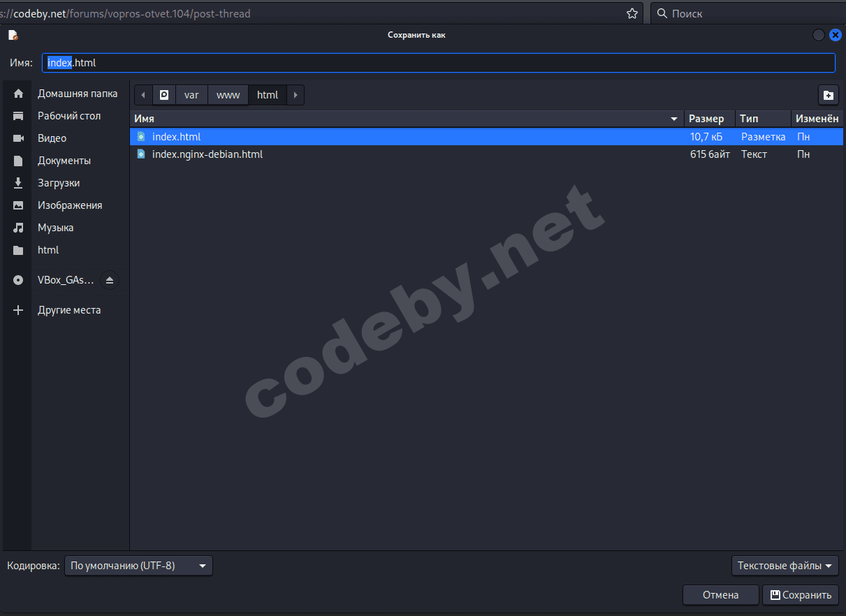846x616 pixels.
Task: Sort files by Изменён column
Action: [817, 119]
